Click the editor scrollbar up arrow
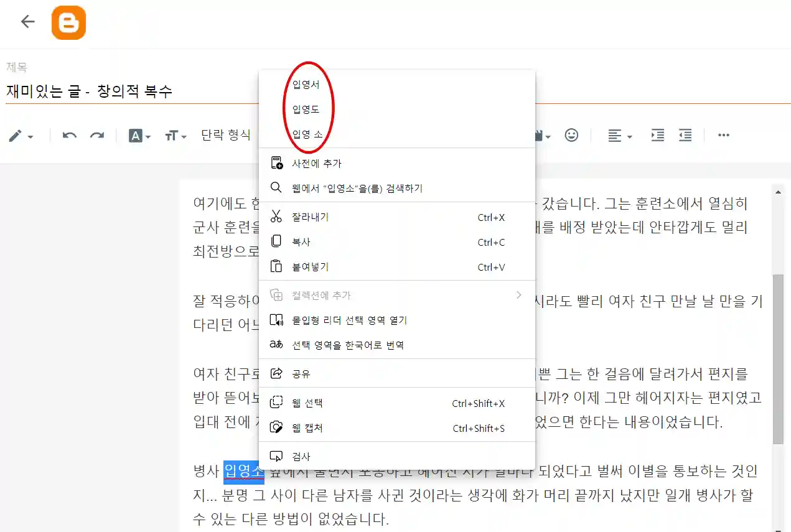Screen dimensions: 791x532 [778, 192]
